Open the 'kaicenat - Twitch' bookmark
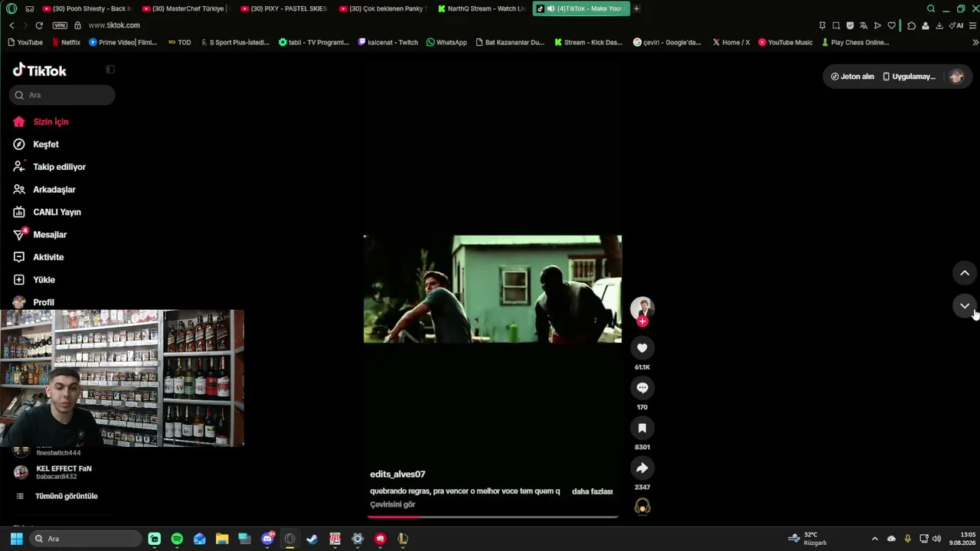Screen dimensions: 980x551 point(387,43)
